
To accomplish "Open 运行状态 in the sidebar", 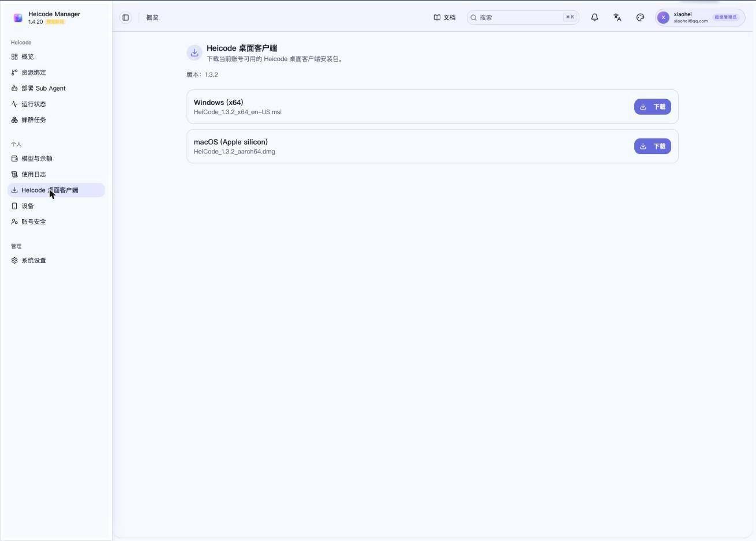I will [56, 104].
